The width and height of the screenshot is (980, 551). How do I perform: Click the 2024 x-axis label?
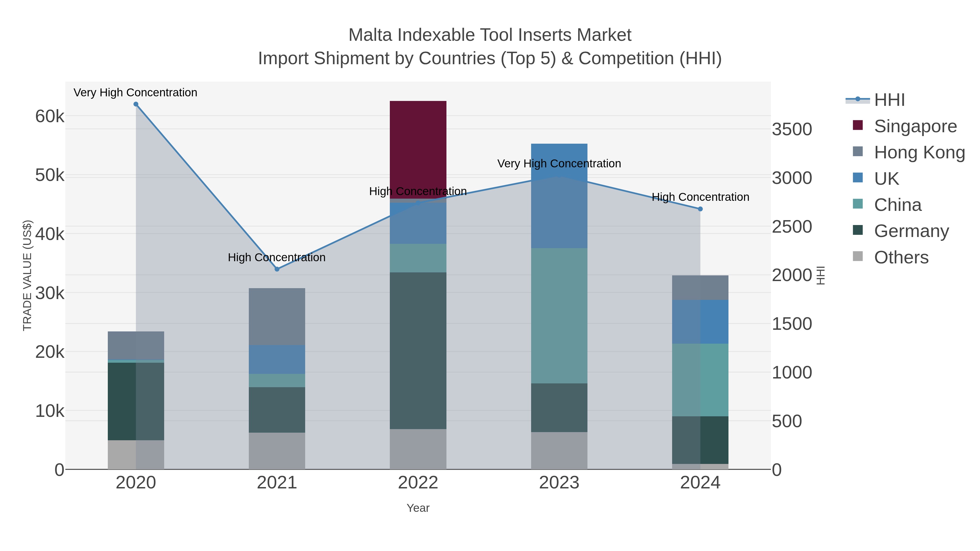[x=700, y=483]
